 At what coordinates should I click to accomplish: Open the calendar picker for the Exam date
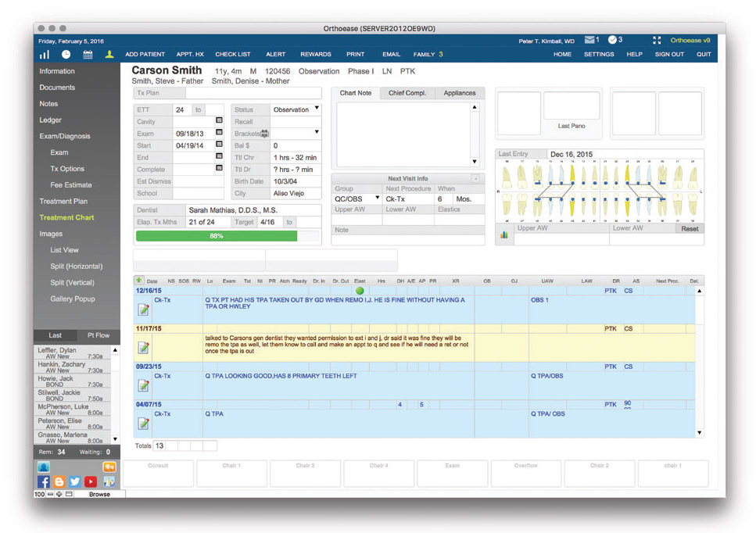tap(220, 134)
